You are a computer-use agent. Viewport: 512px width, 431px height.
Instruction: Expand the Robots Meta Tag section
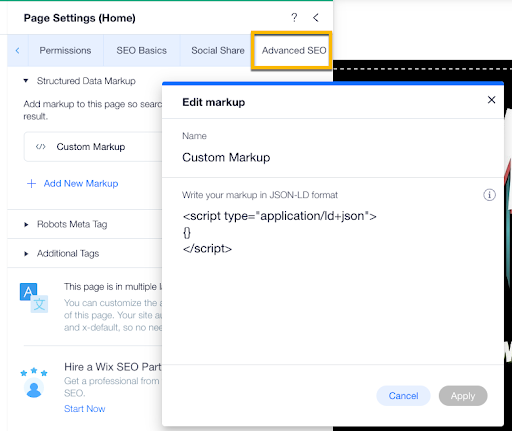[x=26, y=225]
